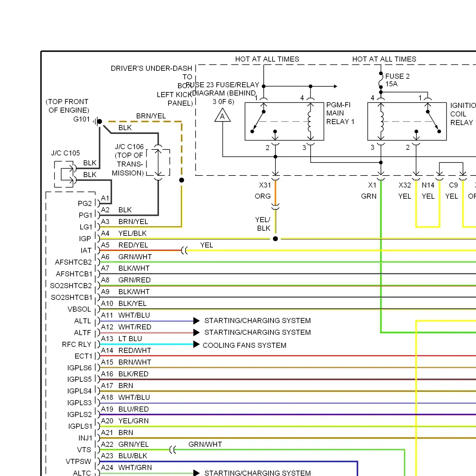The width and height of the screenshot is (476, 476).
Task: Click the INJ1 signal name
Action: tap(85, 438)
